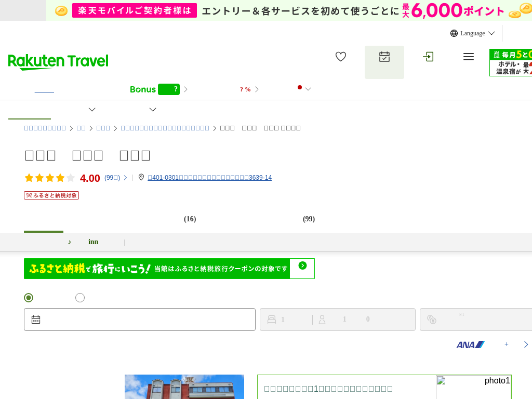Screen dimensions: 532x399
Task: Click the third breadcrumb link
Action: (103, 128)
